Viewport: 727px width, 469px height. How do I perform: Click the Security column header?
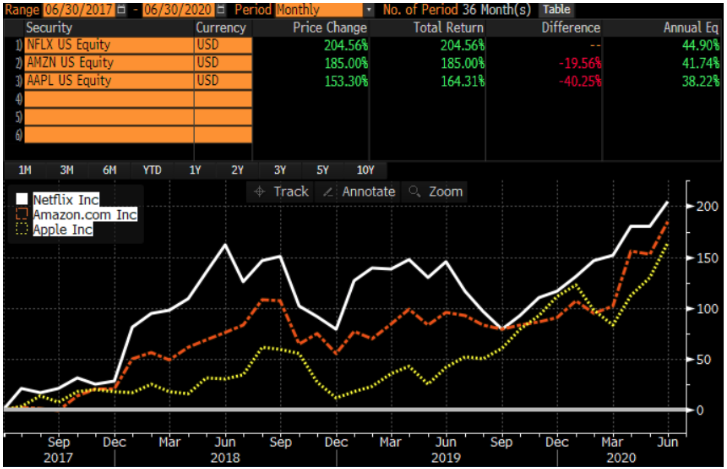click(49, 28)
